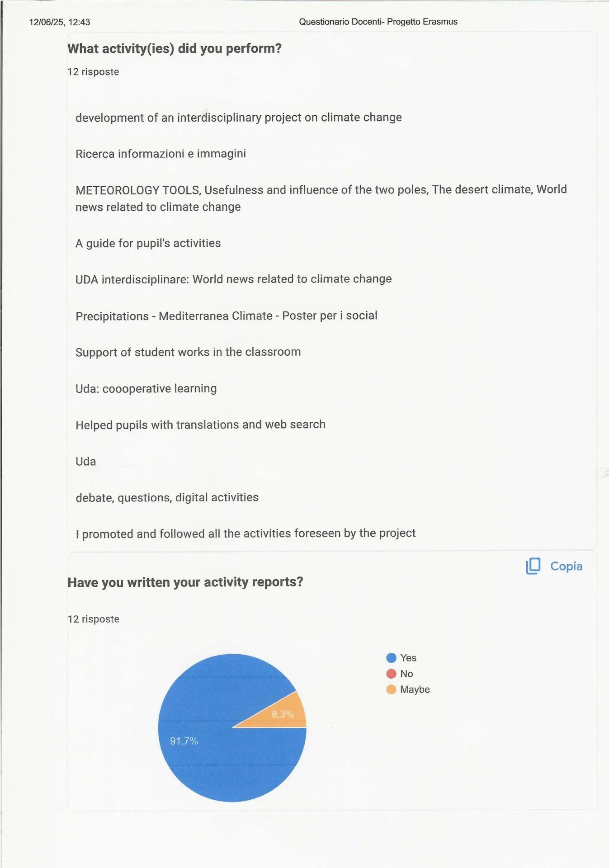Image resolution: width=609 pixels, height=868 pixels.
Task: Click the 12/06/25, 12:43 timestamp
Action: coord(60,22)
